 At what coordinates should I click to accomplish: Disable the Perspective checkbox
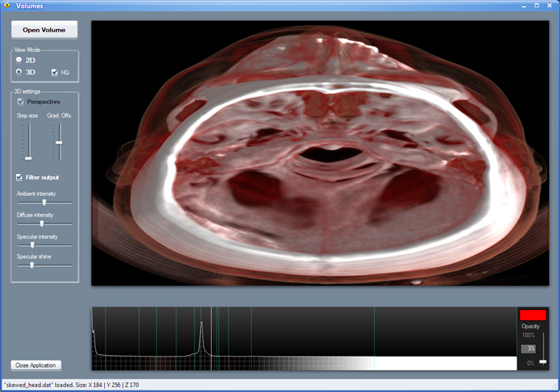pos(20,102)
